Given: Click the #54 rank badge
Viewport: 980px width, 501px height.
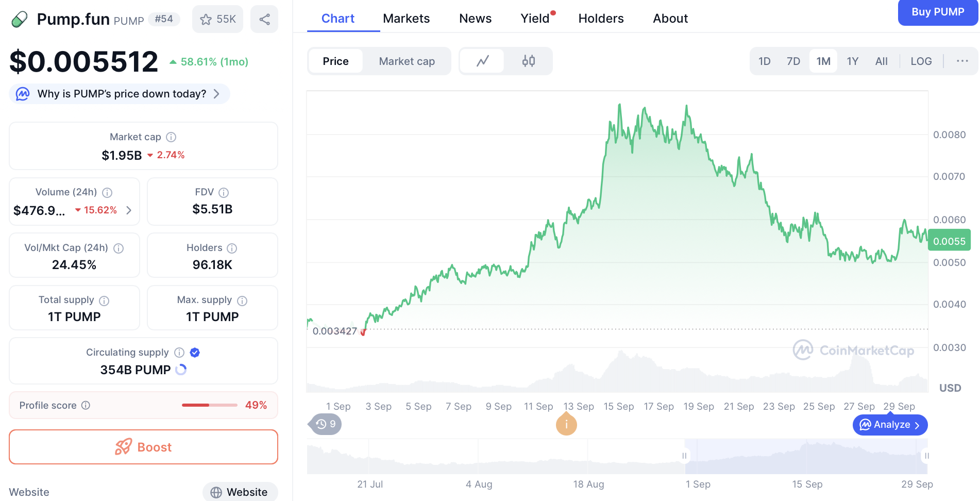Looking at the screenshot, I should 164,19.
